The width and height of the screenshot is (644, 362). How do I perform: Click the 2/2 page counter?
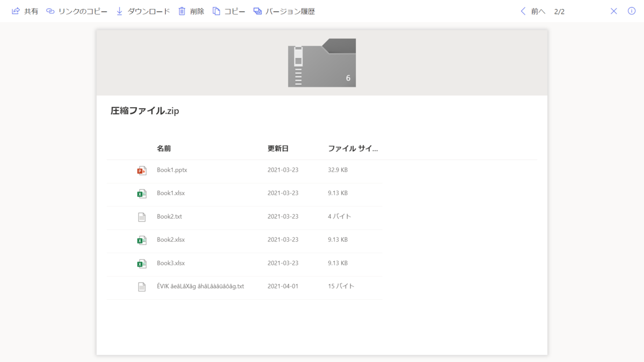(559, 11)
